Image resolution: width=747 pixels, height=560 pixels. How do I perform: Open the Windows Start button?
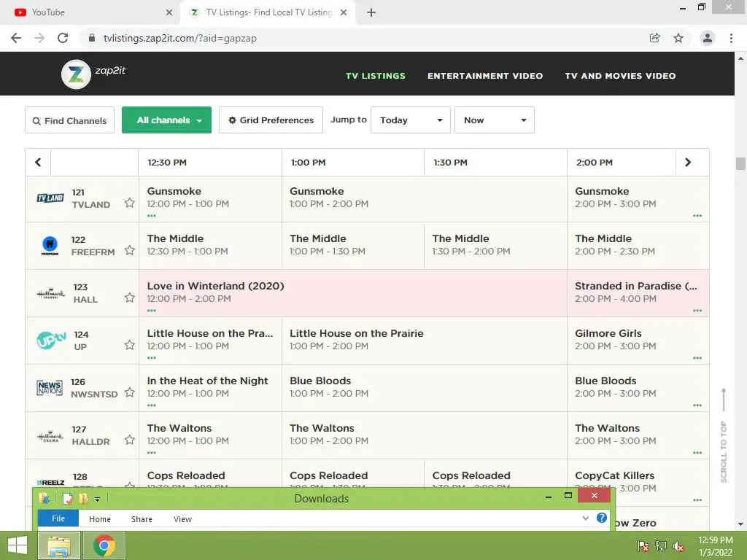[18, 545]
